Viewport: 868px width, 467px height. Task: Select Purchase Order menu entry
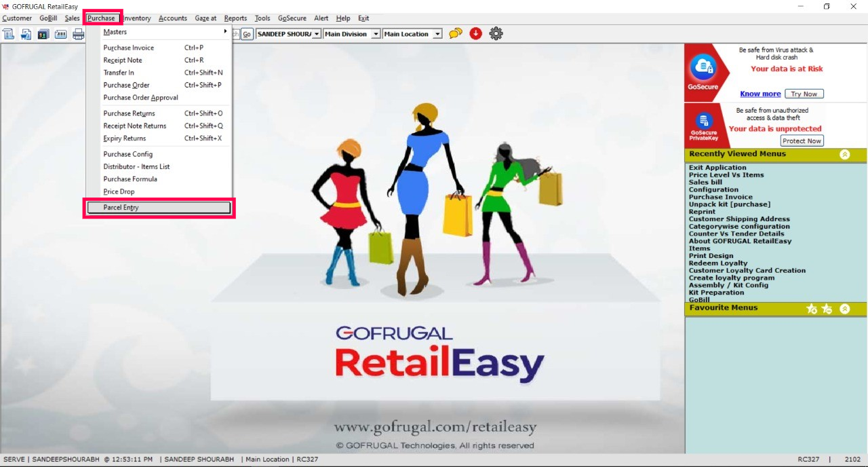pyautogui.click(x=159, y=85)
